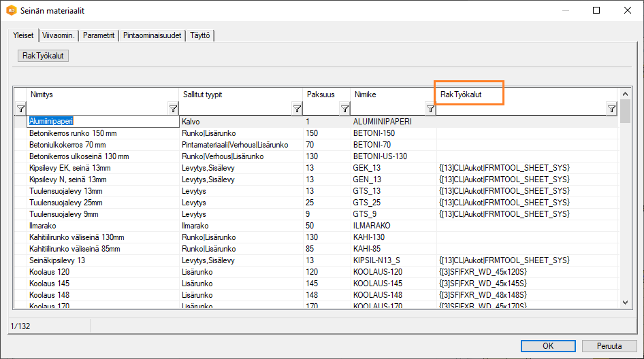Switch to the Viivaomin. tab
Viewport: 644px width, 359px height.
tap(60, 35)
